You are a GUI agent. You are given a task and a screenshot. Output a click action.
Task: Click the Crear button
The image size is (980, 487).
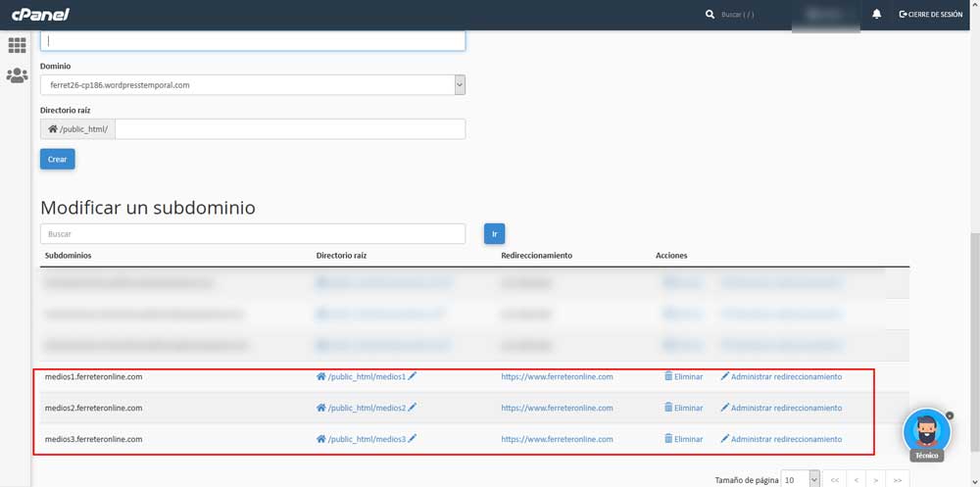point(58,160)
